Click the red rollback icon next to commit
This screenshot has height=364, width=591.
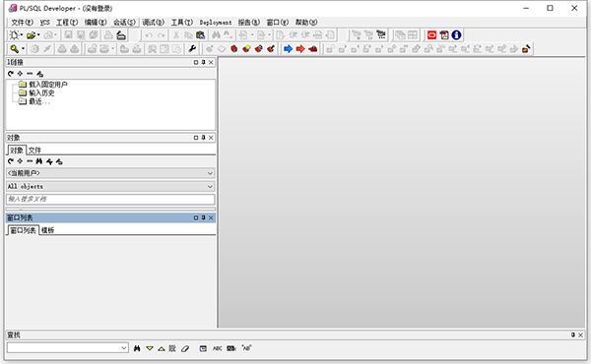tap(258, 49)
